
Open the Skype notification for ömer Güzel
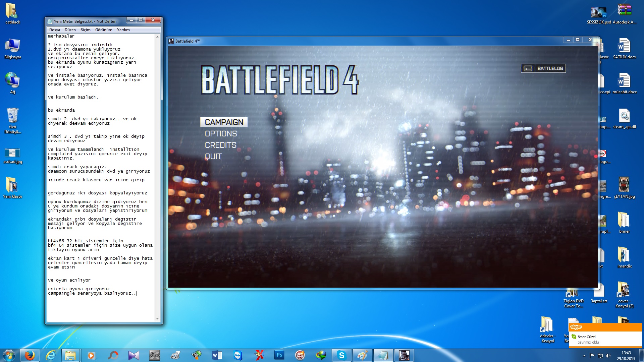pyautogui.click(x=605, y=336)
